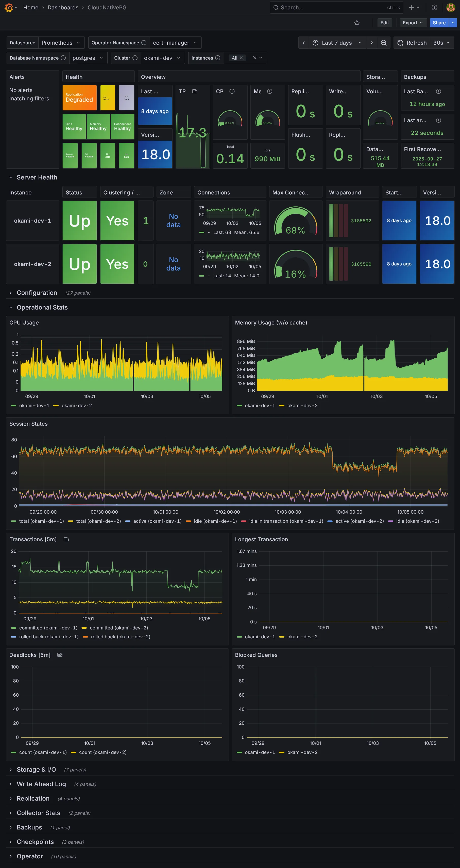Expand the Configuration section

(37, 293)
